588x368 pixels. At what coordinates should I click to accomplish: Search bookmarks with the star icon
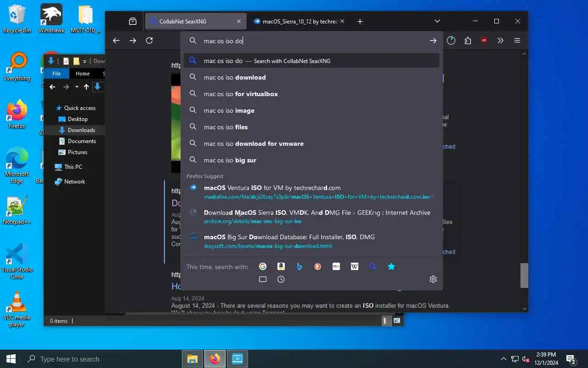click(391, 266)
